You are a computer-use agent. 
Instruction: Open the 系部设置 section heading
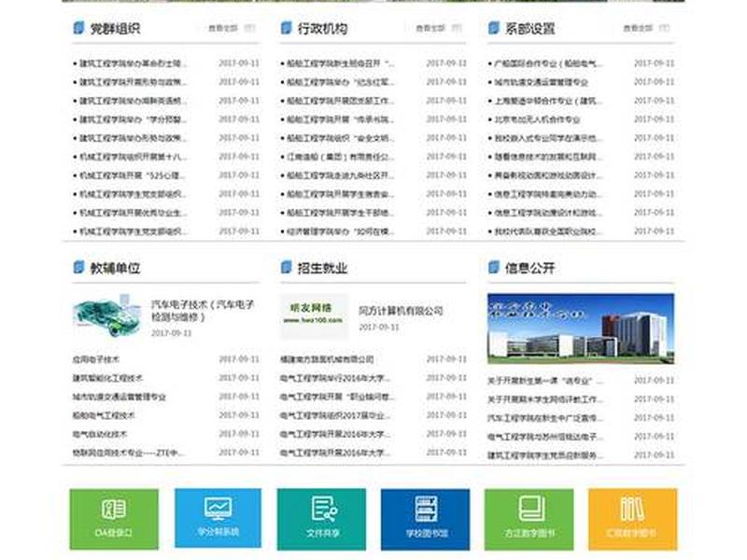click(529, 29)
